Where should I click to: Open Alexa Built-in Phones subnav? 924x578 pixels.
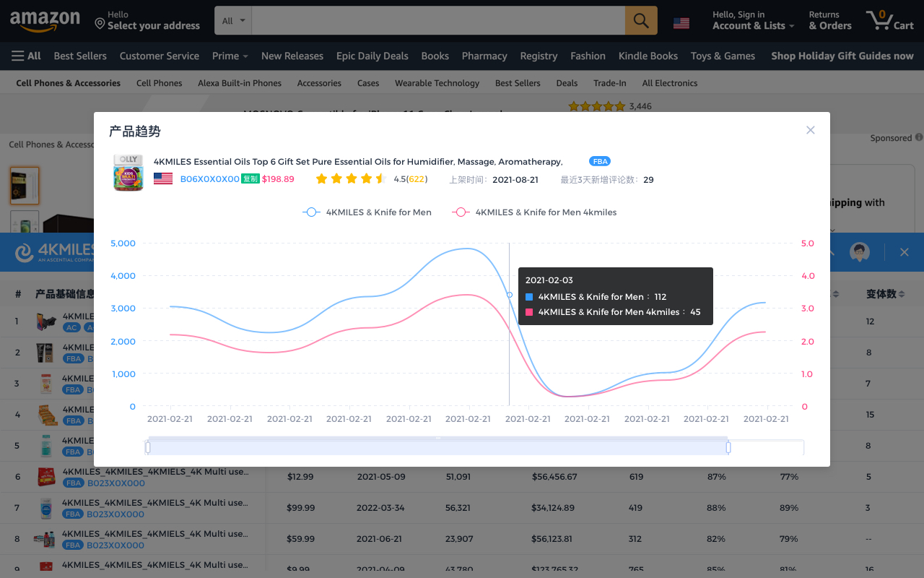[240, 83]
